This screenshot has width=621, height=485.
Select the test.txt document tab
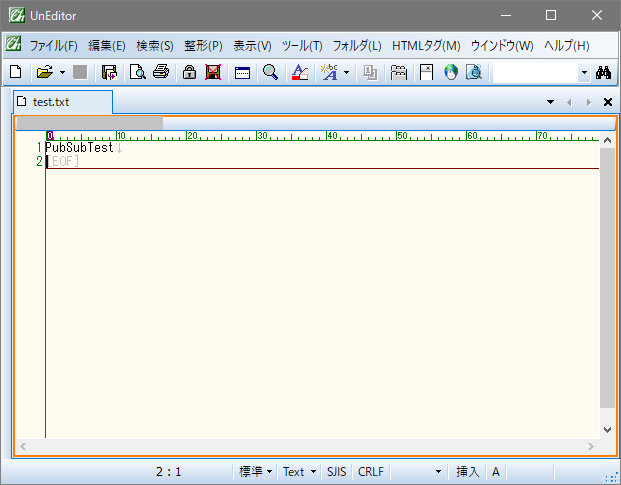point(63,102)
